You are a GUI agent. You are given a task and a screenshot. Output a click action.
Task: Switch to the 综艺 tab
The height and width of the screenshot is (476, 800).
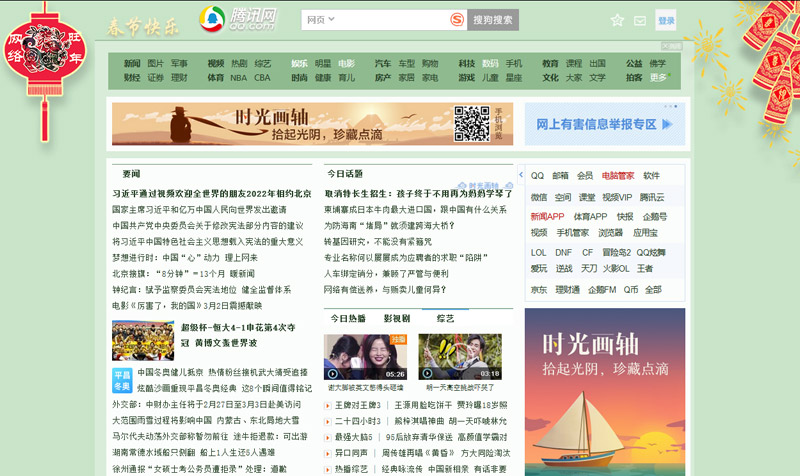click(x=445, y=318)
